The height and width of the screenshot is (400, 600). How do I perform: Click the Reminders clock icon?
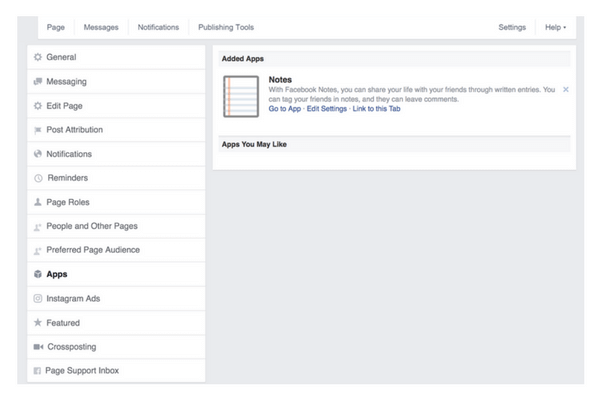(x=38, y=178)
